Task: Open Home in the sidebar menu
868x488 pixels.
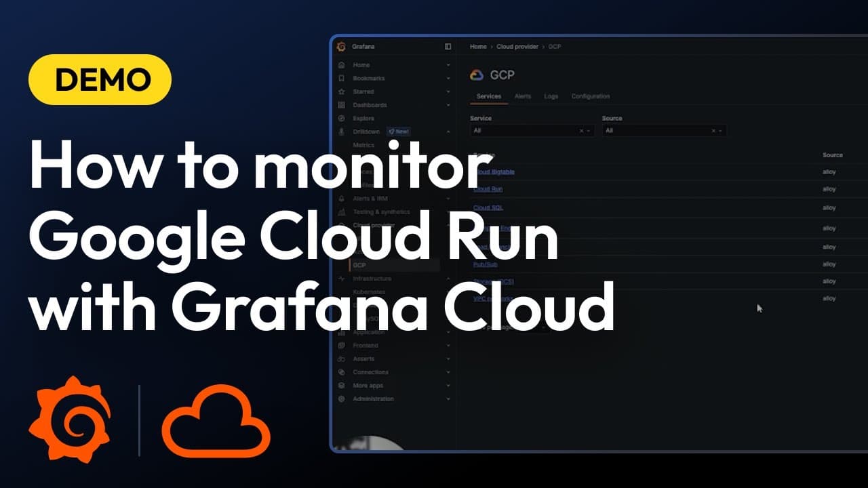Action: (x=361, y=65)
